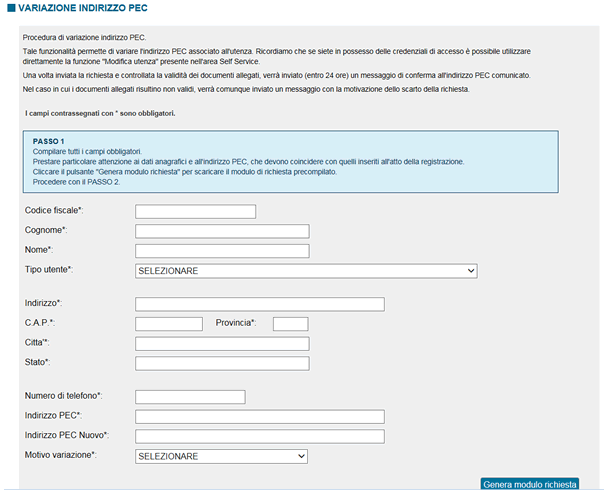Viewport: 610px width, 501px height.
Task: Select the Citta' text field
Action: pos(222,344)
